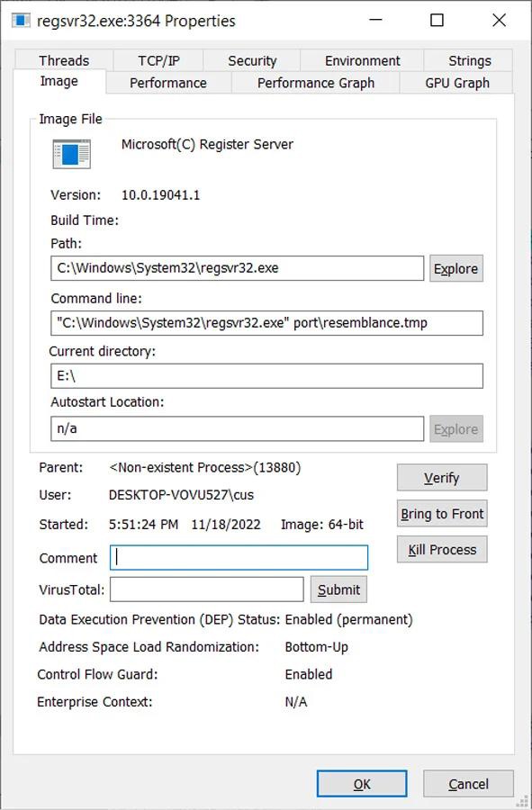Image resolution: width=532 pixels, height=810 pixels.
Task: Submit the hash to VirusTotal
Action: coord(338,589)
